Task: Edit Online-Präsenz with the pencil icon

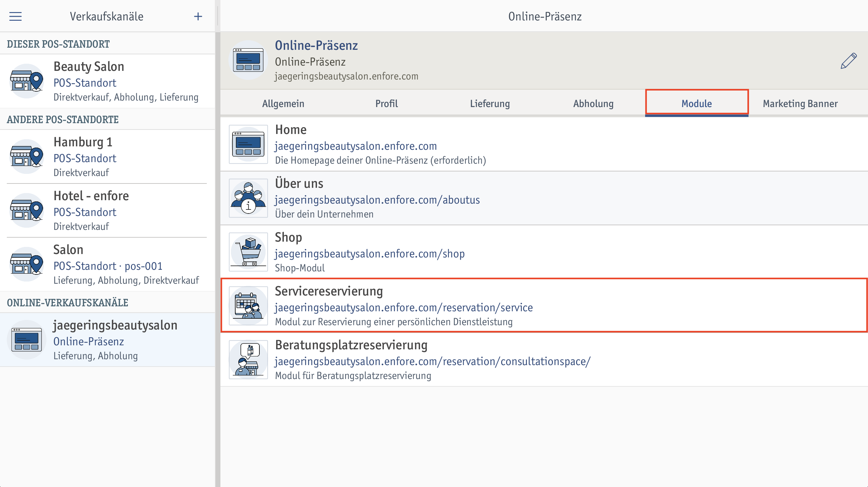Action: point(848,61)
